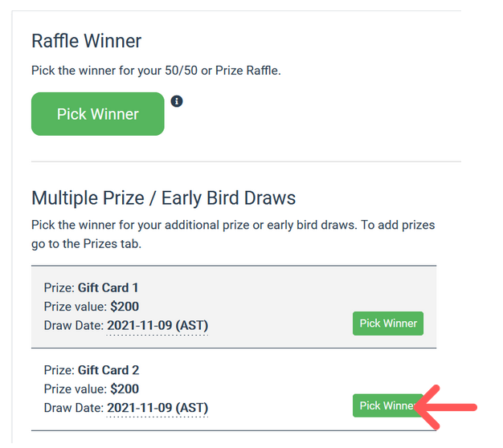Click the 50/50 or Prize Raffle description text

tap(156, 71)
